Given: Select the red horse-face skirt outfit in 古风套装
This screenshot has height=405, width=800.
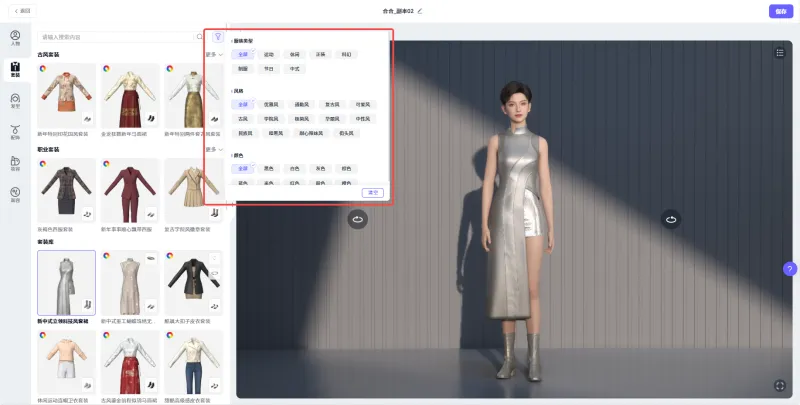Looking at the screenshot, I should pyautogui.click(x=130, y=95).
